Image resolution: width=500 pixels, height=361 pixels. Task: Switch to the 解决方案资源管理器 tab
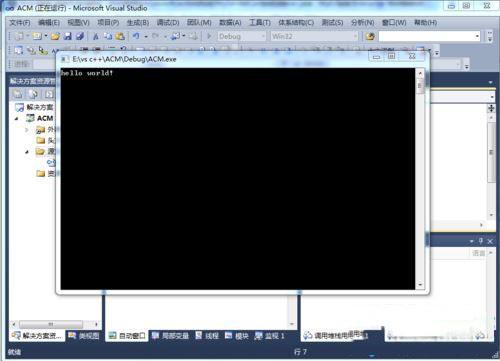(37, 335)
